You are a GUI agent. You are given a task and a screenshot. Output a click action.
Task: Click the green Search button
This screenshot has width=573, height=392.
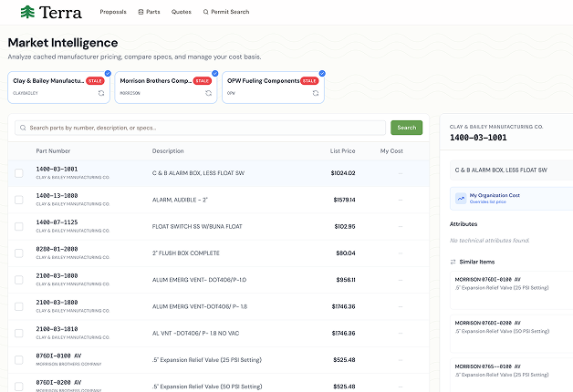406,128
